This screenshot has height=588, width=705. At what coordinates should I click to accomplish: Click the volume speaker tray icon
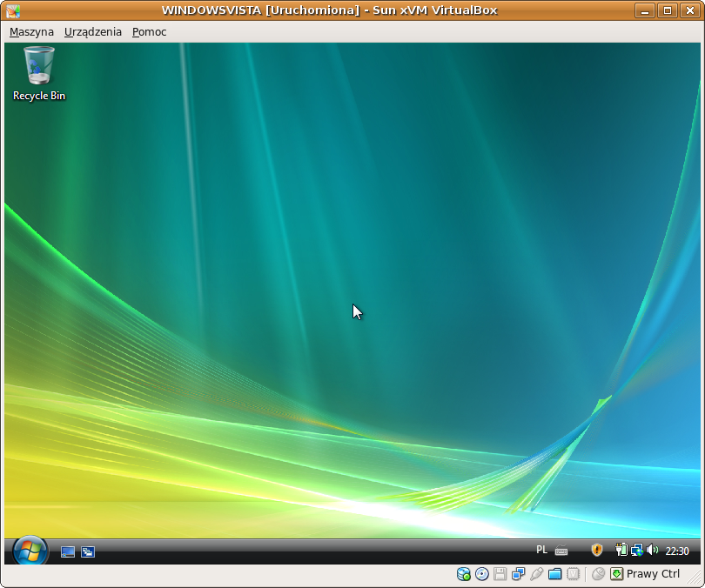[652, 550]
